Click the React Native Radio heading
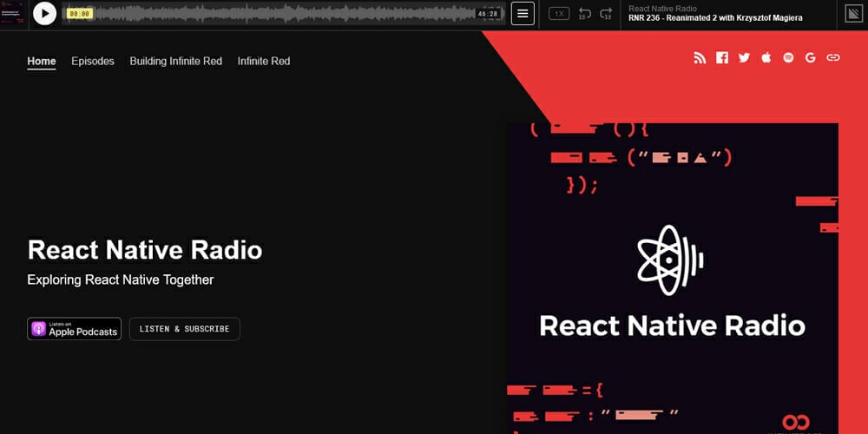The image size is (868, 434). (145, 250)
